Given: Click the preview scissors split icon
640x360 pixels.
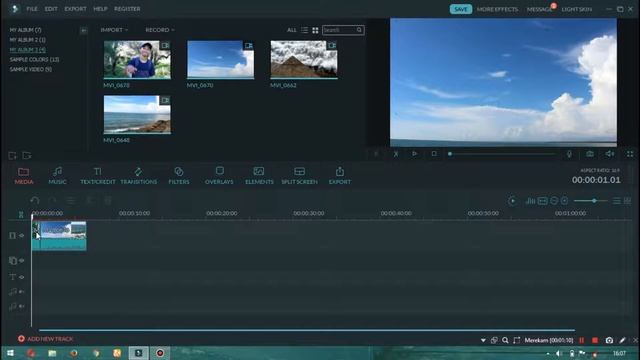Looking at the screenshot, I should (x=396, y=154).
